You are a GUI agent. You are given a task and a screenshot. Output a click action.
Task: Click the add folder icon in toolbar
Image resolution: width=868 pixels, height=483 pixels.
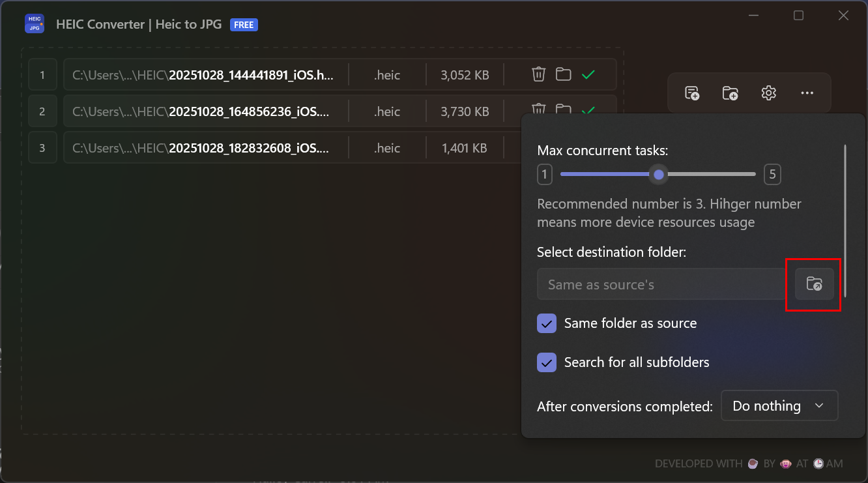pos(730,93)
